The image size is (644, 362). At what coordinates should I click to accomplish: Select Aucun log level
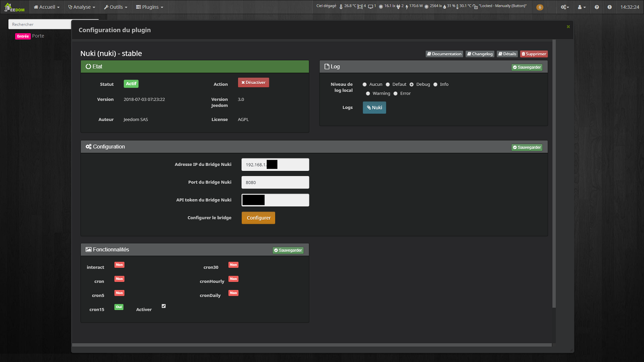point(365,85)
